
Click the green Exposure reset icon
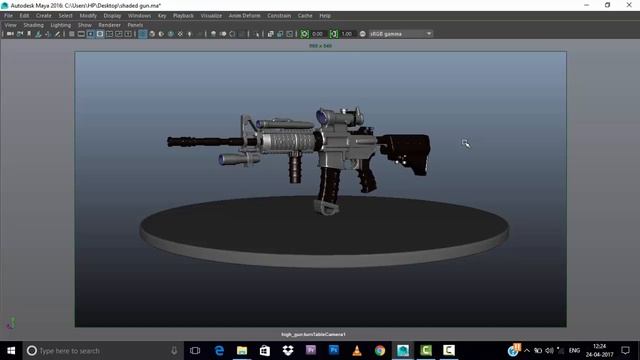pyautogui.click(x=304, y=34)
